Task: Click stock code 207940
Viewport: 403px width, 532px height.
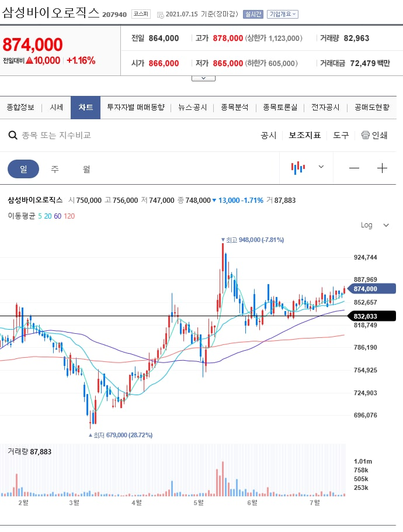Action: tap(114, 15)
